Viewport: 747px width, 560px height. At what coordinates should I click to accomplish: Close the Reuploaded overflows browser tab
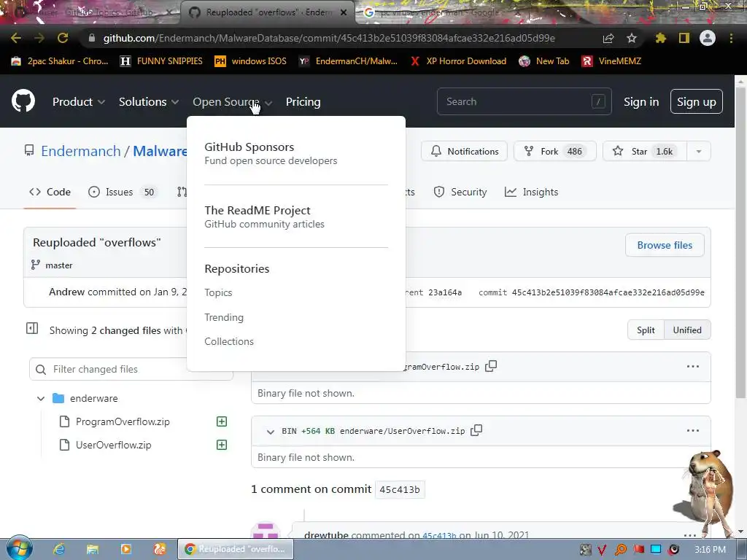click(x=344, y=13)
